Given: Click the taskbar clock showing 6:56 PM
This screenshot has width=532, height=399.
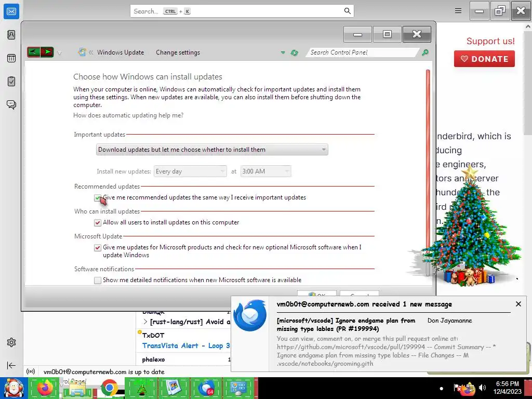Looking at the screenshot, I should (x=507, y=388).
